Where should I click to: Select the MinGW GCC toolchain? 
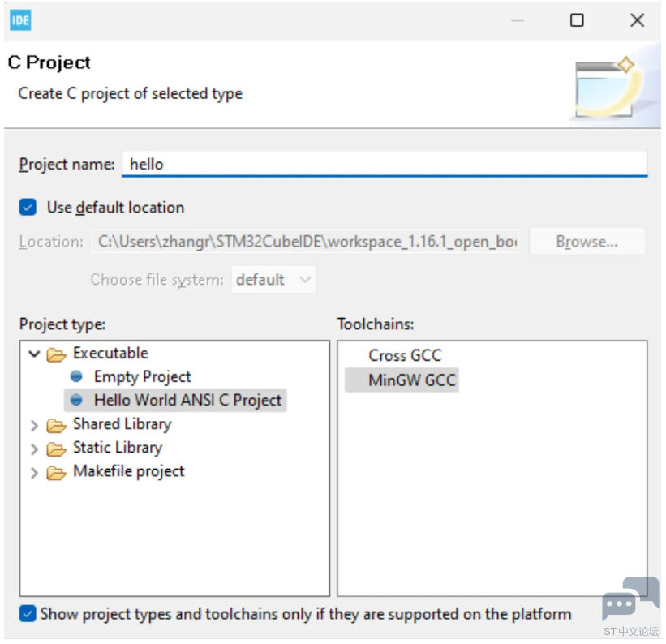pos(411,380)
